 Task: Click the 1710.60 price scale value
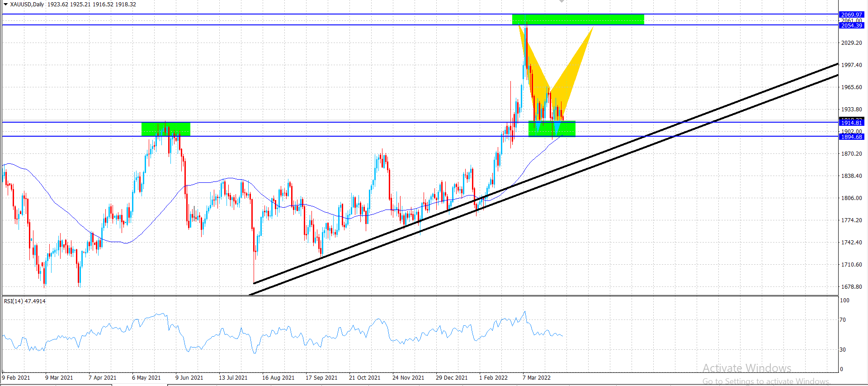point(851,265)
